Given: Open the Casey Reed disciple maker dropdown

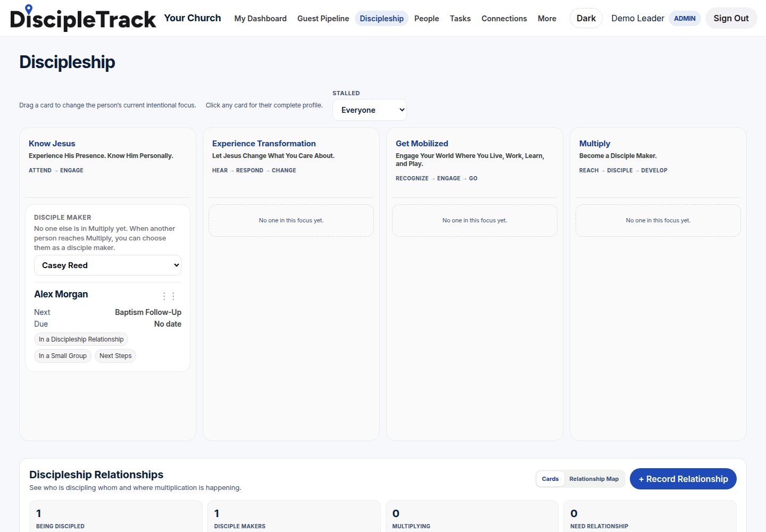Looking at the screenshot, I should click(x=107, y=265).
